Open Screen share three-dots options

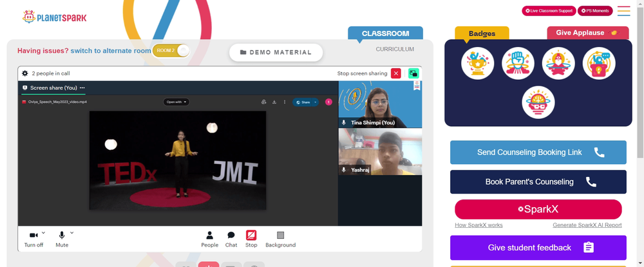click(x=82, y=87)
